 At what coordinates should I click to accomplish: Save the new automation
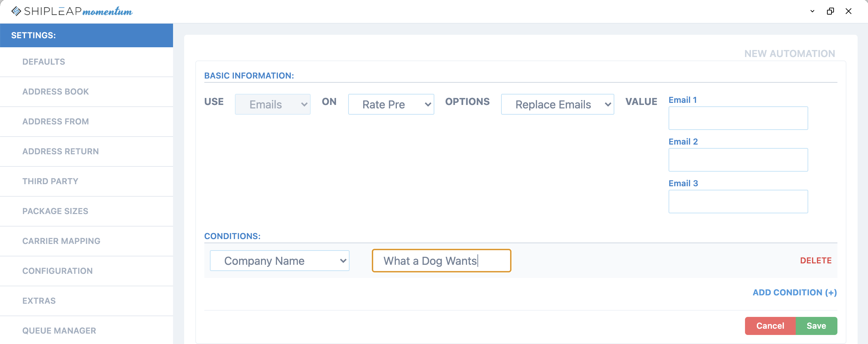[x=817, y=326]
